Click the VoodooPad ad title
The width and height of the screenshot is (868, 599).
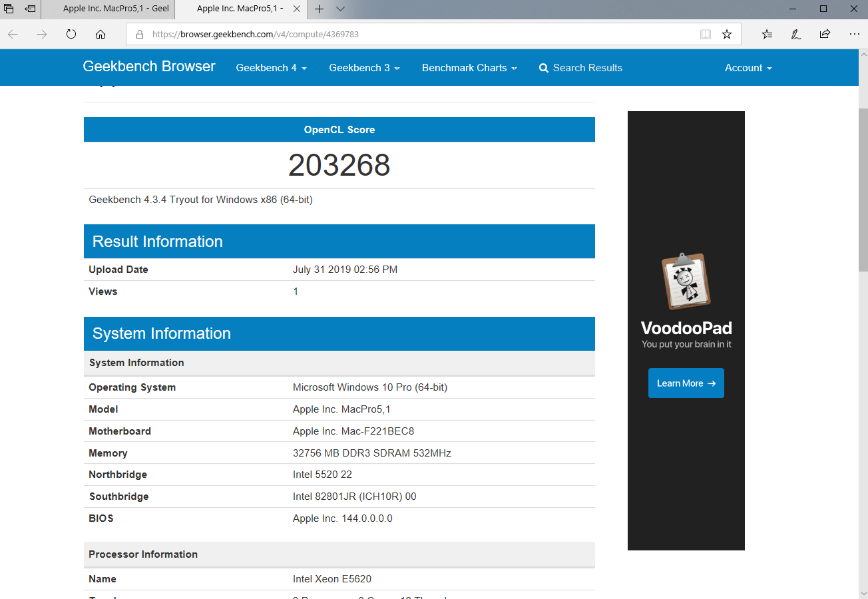click(x=686, y=328)
